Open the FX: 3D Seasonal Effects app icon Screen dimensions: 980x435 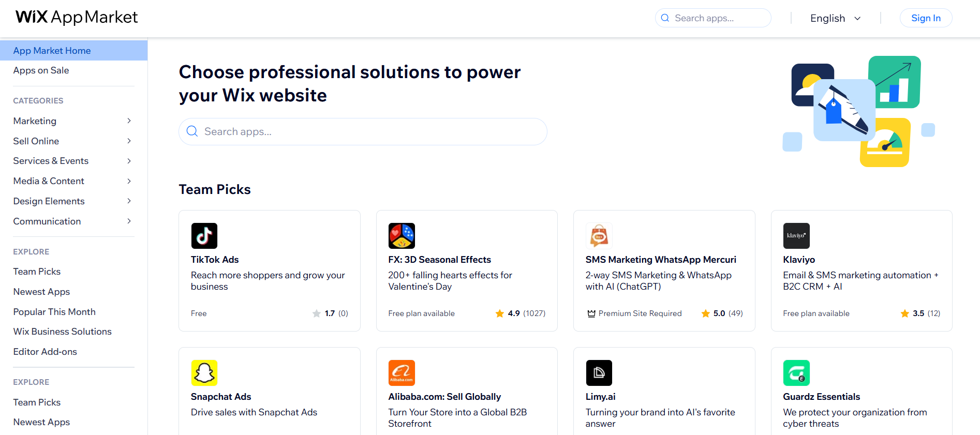pyautogui.click(x=402, y=236)
